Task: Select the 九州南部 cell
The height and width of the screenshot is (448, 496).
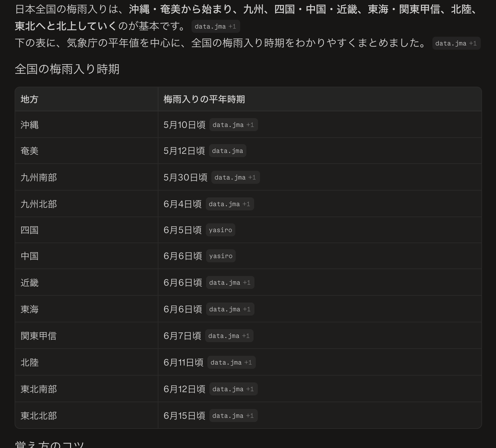Action: pos(86,177)
